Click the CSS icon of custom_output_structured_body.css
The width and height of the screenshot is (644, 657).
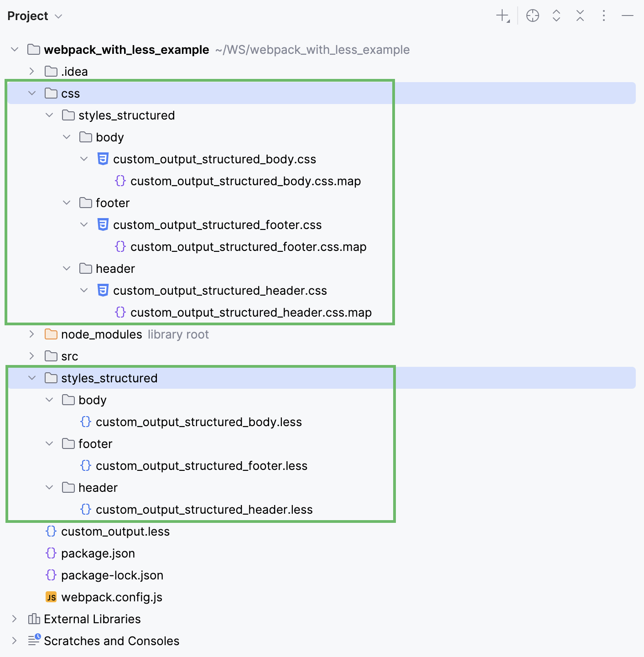tap(103, 159)
